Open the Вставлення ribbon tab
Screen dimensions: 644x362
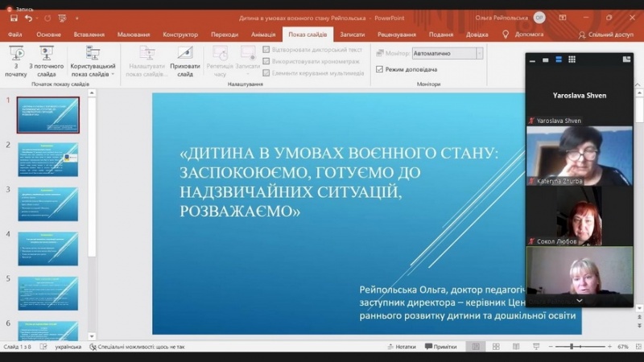89,35
